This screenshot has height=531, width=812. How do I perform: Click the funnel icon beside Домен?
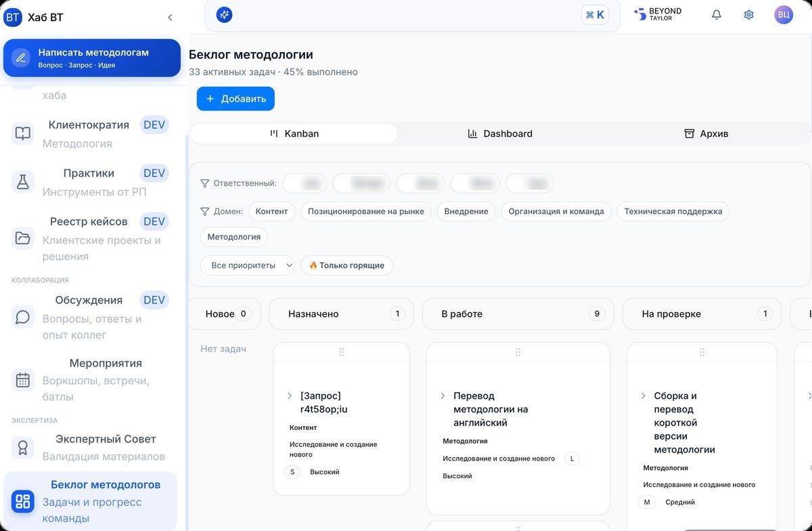[x=205, y=211]
